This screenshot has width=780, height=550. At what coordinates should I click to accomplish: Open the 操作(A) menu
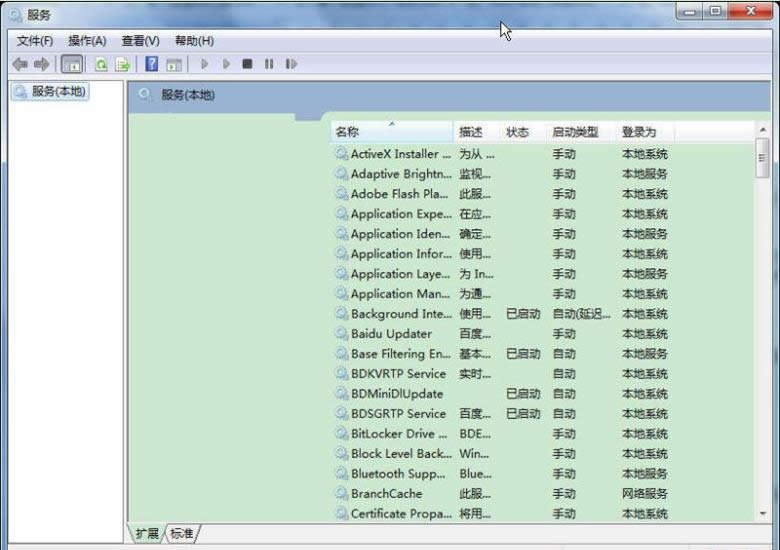point(87,41)
